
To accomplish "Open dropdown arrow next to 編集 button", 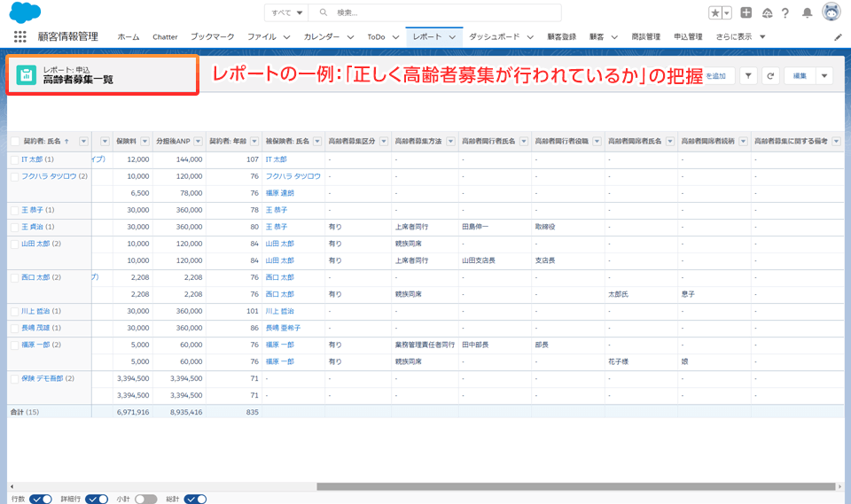I will [825, 76].
